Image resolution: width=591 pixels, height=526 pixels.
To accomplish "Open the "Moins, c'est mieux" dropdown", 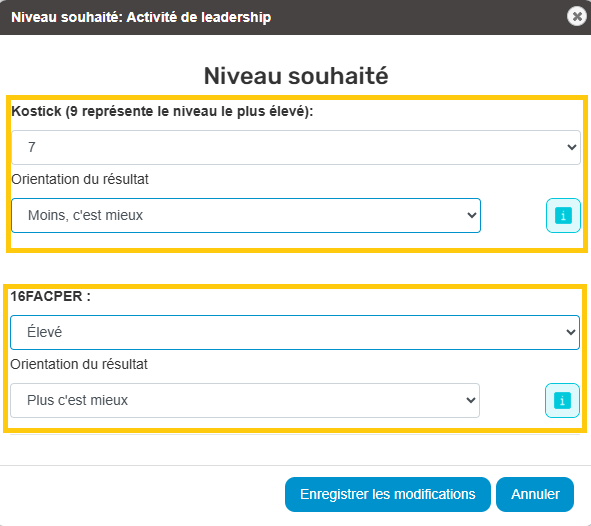I will point(246,216).
